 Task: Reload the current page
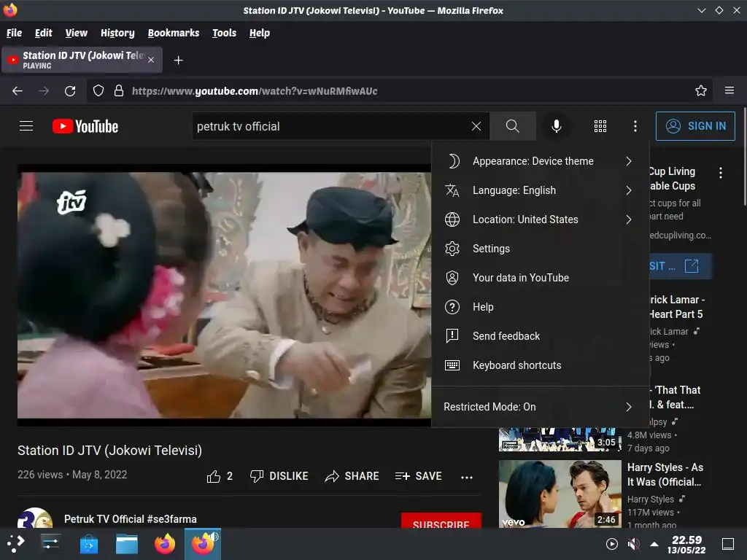click(70, 90)
